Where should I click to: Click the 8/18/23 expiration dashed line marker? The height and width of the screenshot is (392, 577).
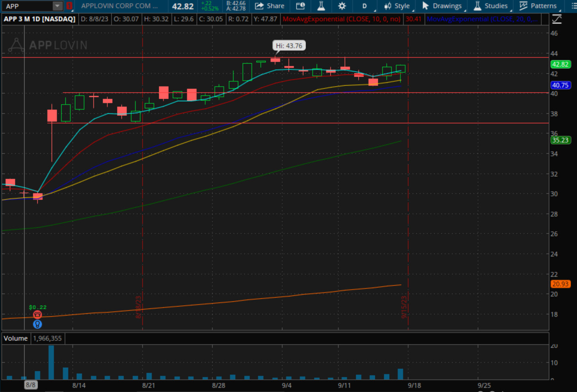(x=139, y=307)
